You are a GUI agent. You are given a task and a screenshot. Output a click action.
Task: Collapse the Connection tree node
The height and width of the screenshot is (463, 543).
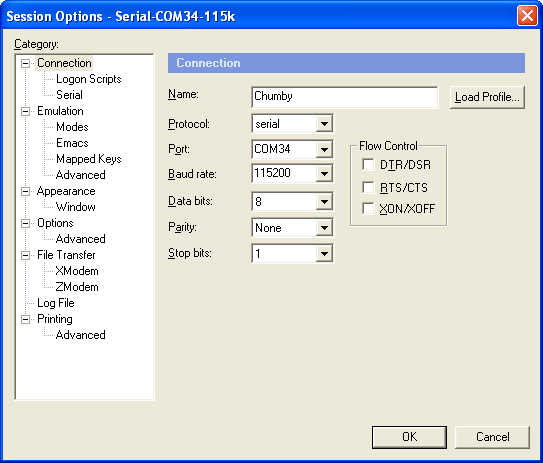tap(25, 63)
